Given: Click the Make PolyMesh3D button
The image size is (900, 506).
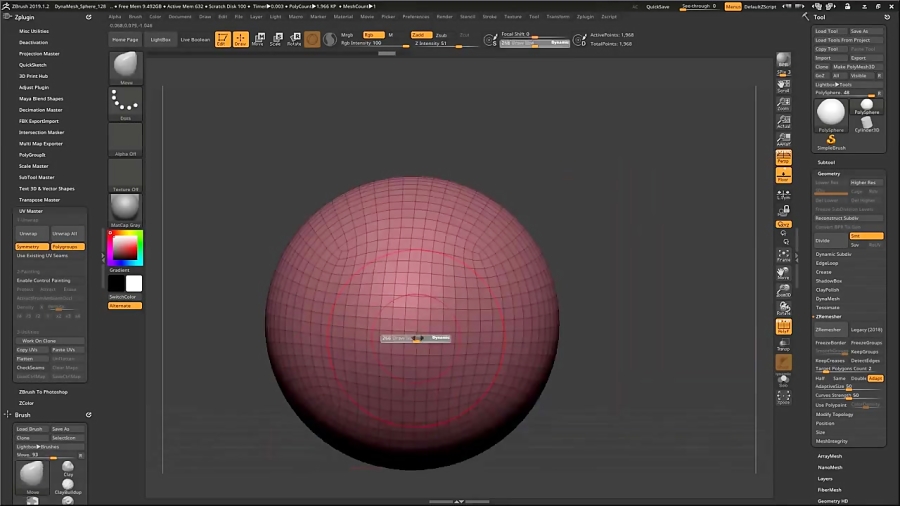Looking at the screenshot, I should (x=858, y=67).
